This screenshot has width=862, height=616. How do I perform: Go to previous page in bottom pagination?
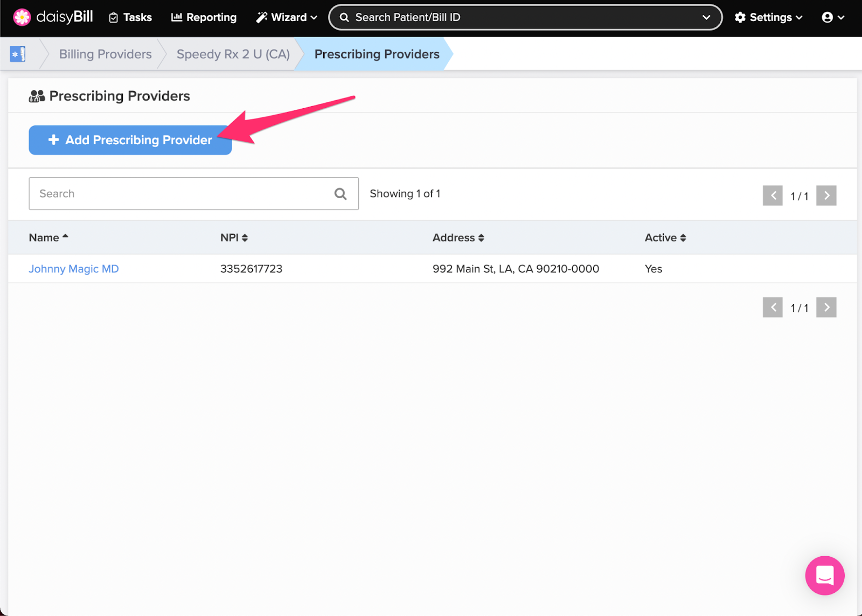[773, 307]
